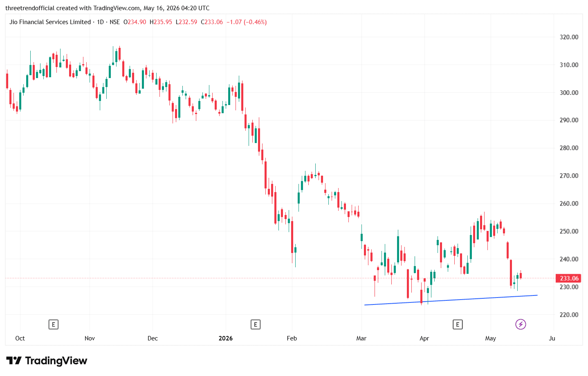Click the bold 2026 year label
This screenshot has width=588, height=376.
tap(226, 338)
